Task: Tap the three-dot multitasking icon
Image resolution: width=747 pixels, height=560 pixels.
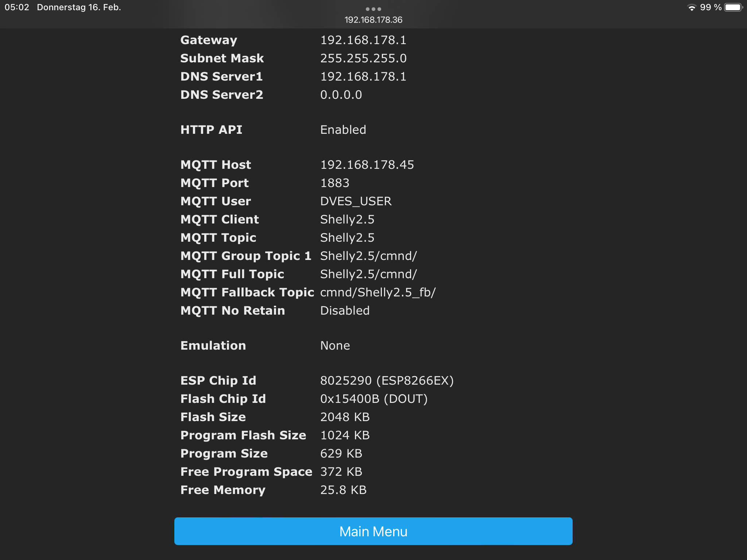Action: click(x=373, y=9)
